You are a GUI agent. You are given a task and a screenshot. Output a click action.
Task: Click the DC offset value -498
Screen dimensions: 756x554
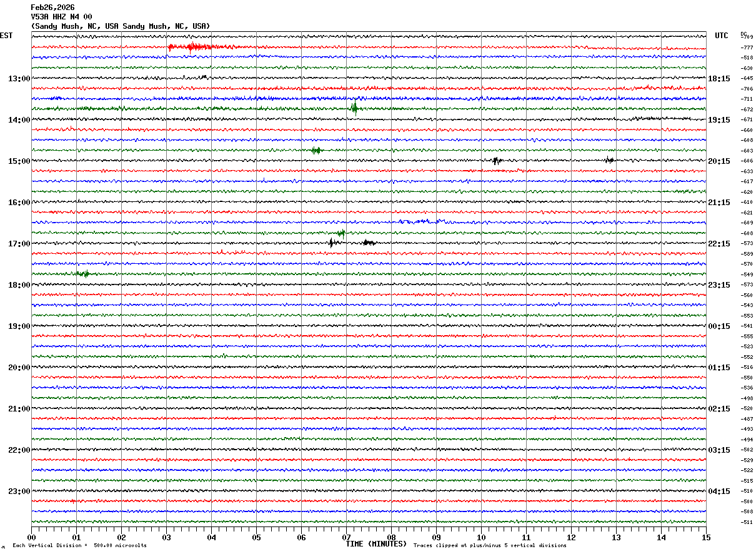pyautogui.click(x=747, y=398)
